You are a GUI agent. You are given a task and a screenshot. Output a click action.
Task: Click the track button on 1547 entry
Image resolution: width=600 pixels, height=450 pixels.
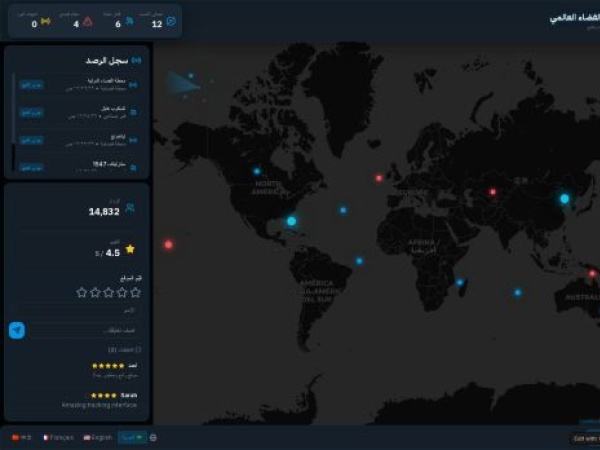coord(32,165)
